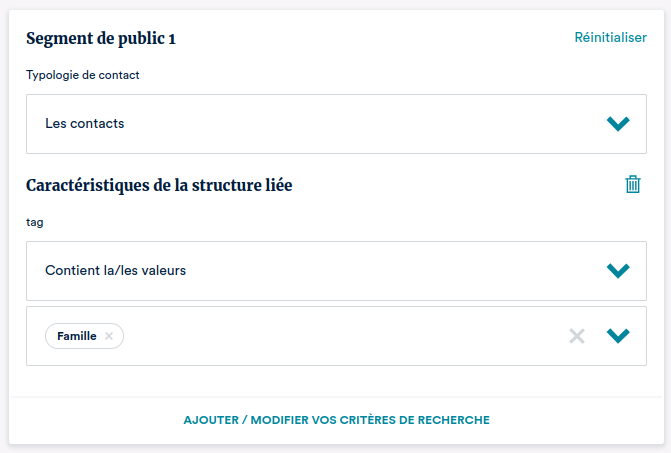Remove the Famille tag via its x
Viewport: 671px width, 453px height.
[109, 336]
